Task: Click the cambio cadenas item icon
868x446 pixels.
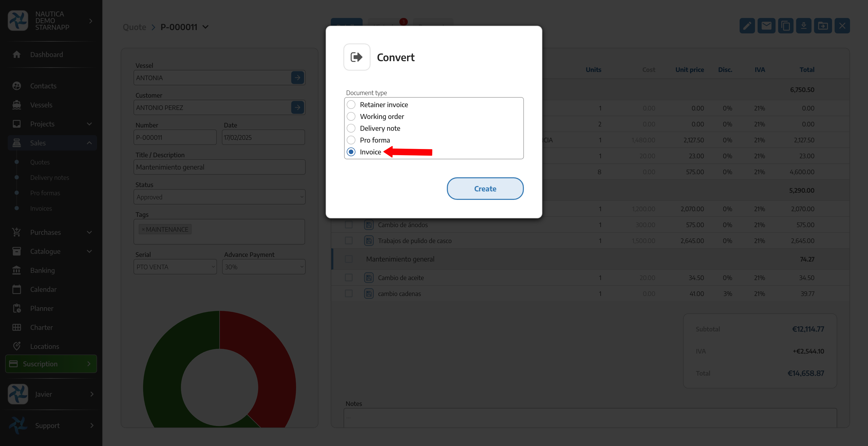Action: 369,293
